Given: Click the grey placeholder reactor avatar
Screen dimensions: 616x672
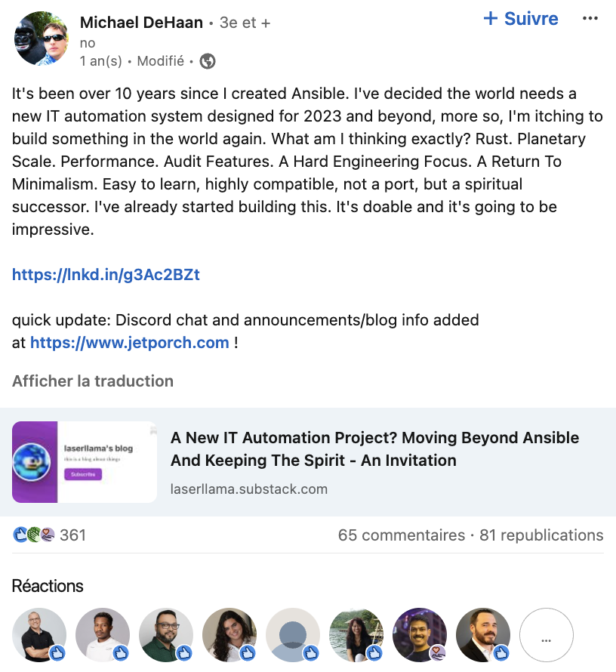Looking at the screenshot, I should (x=293, y=635).
